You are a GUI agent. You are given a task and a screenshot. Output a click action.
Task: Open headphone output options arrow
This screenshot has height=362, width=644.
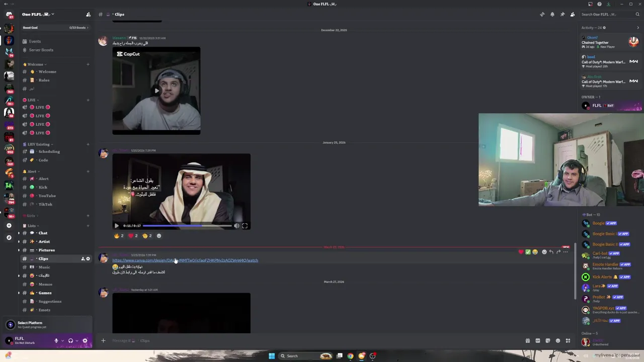(76, 340)
